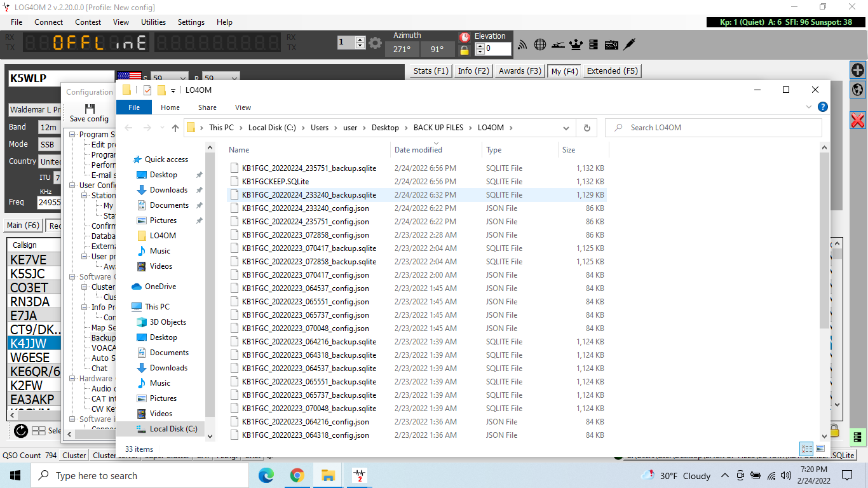Click the Extended (F5) button
Screen dimensions: 868x488
coord(613,71)
